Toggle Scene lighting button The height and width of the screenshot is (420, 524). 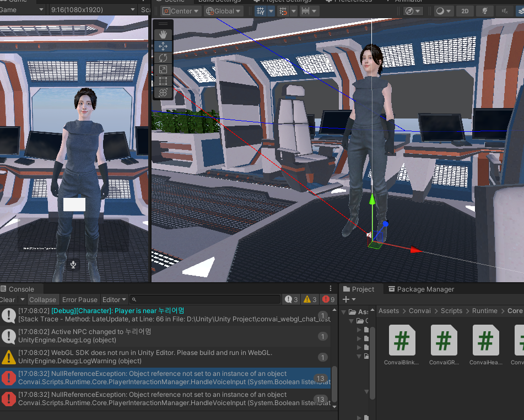pos(484,11)
